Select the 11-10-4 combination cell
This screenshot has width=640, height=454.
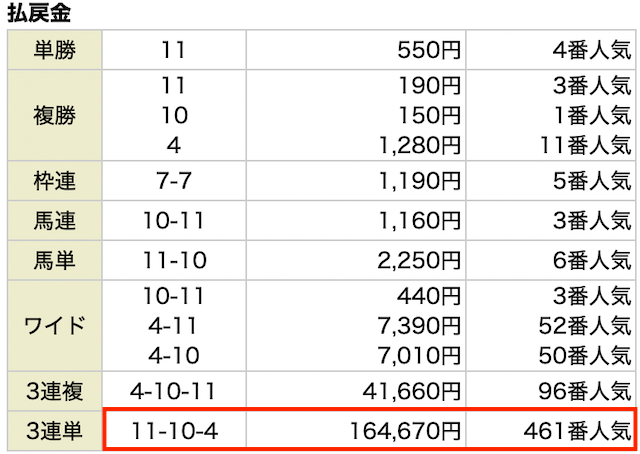174,431
